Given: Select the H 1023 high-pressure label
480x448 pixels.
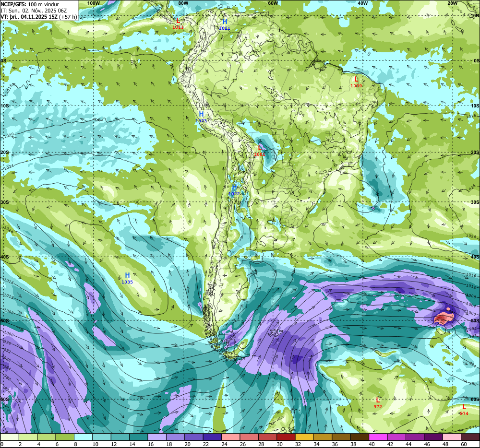Looking at the screenshot, I should tap(201, 117).
